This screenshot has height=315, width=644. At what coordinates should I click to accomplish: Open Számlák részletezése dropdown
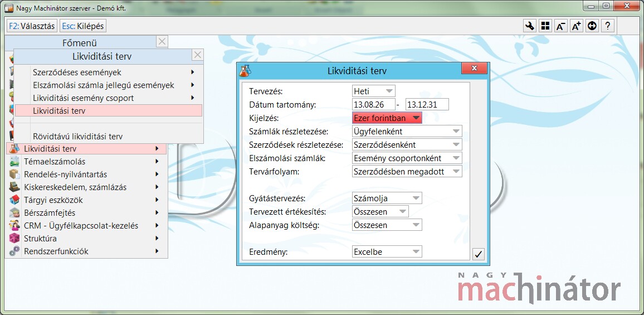[x=407, y=131]
